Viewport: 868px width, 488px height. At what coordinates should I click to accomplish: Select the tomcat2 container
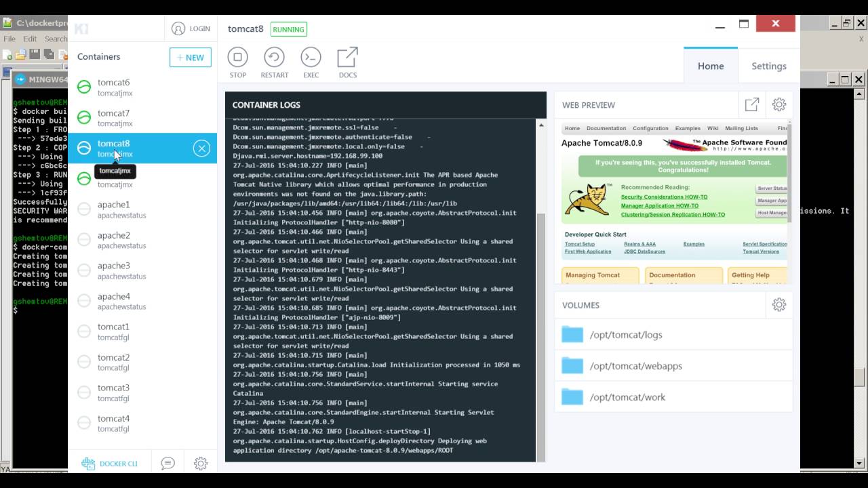[x=142, y=362]
